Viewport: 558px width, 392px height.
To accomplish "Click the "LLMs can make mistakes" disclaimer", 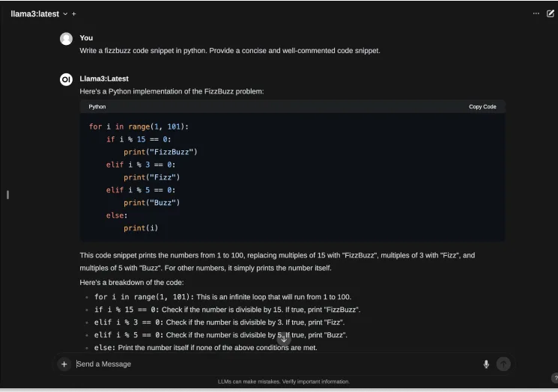I will click(x=284, y=382).
